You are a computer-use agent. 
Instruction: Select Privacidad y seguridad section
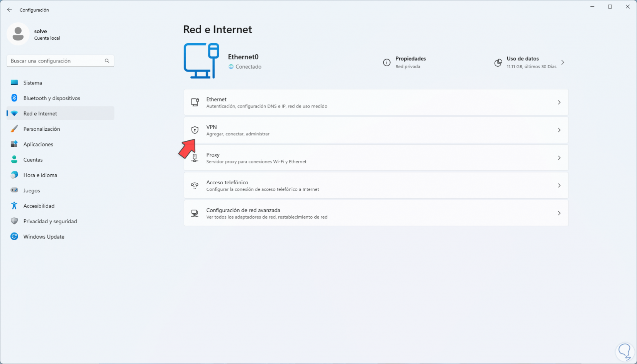click(50, 221)
